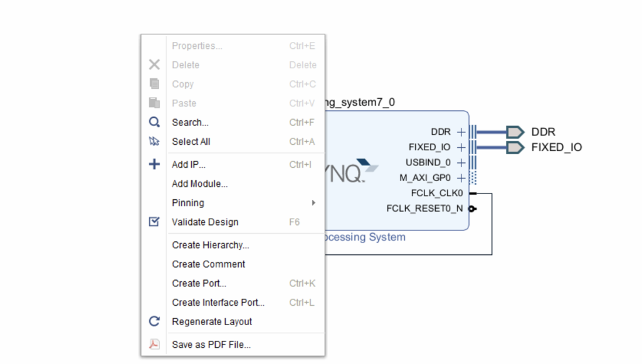Expand the DDR interface plus sign
Image resolution: width=642 pixels, height=364 pixels.
tap(461, 132)
